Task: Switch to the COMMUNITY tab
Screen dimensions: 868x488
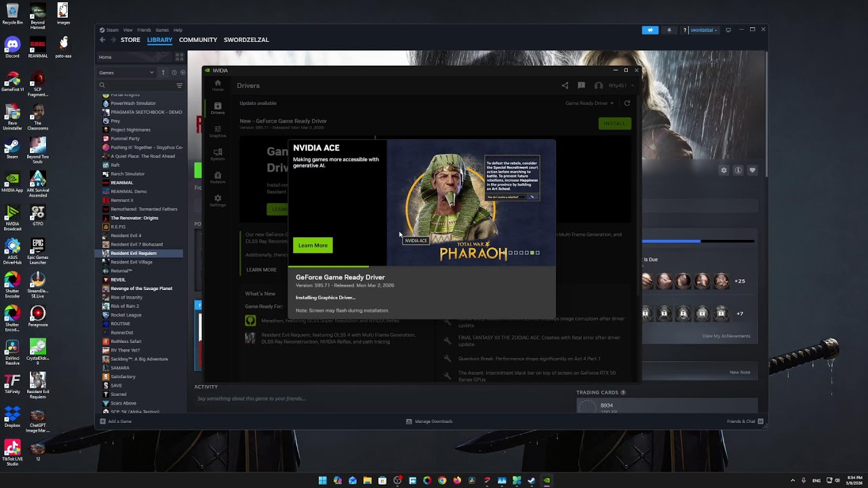Action: (x=198, y=40)
